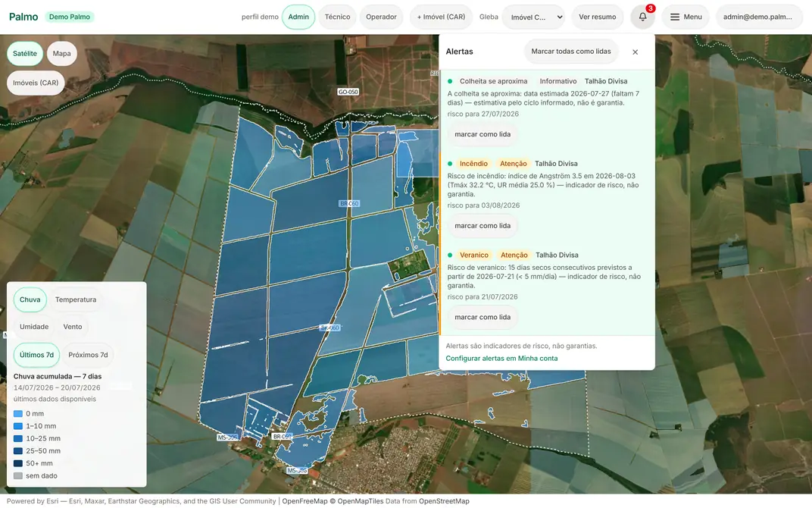Click the Palmo logo
Viewport: 812px width, 508px height.
click(23, 17)
